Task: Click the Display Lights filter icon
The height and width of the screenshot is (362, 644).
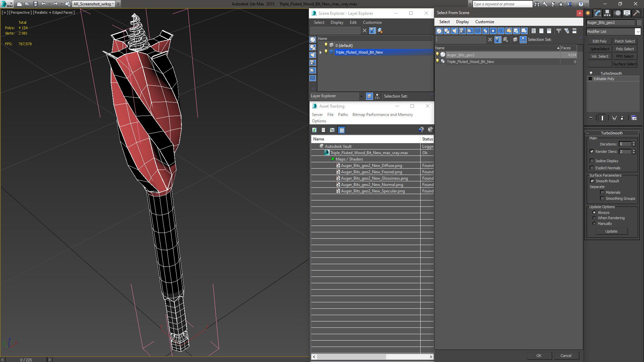Action: pos(454,31)
